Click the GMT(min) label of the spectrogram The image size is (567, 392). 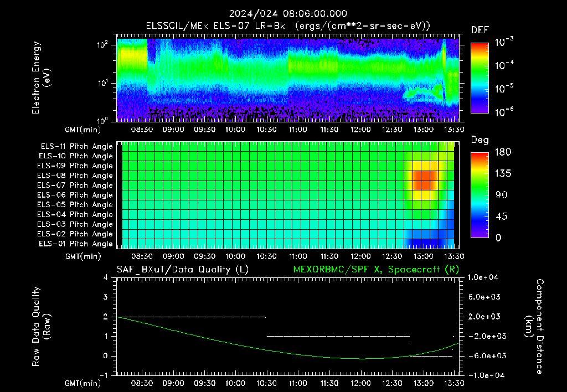[x=83, y=130]
